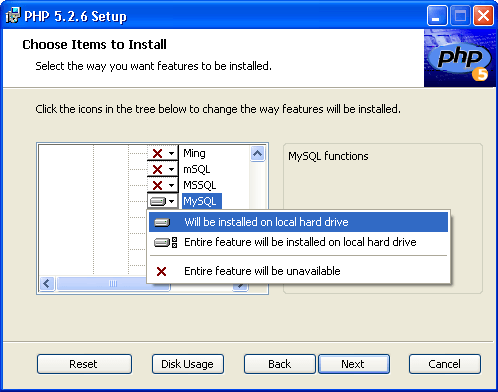Click the PHP 5 logo
The image size is (498, 392).
pos(460,58)
